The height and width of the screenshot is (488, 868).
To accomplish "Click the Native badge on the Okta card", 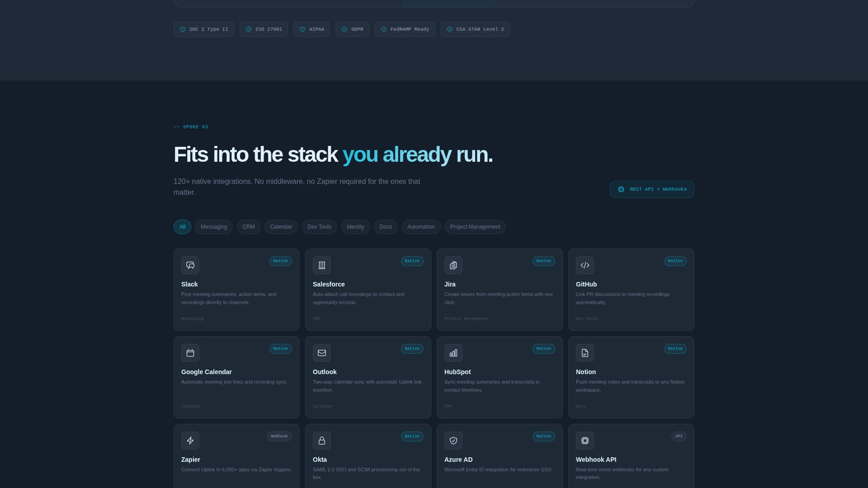I will click(x=412, y=436).
